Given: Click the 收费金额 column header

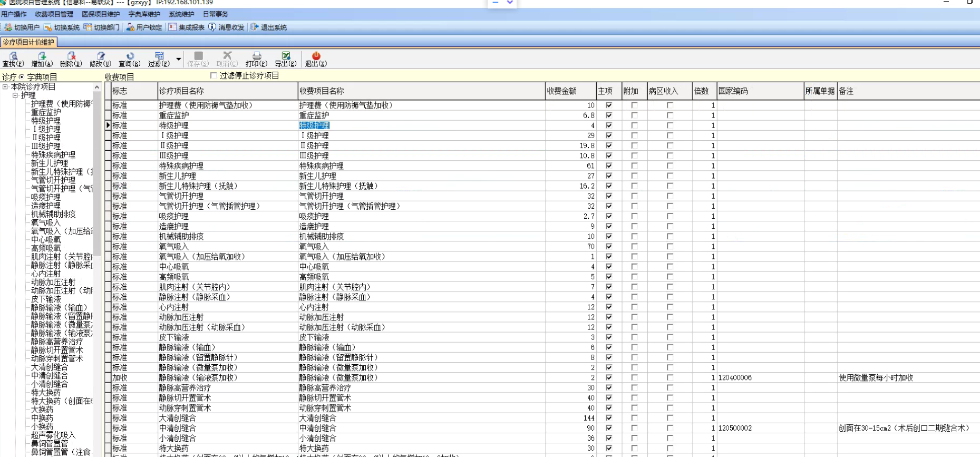Looking at the screenshot, I should (570, 91).
